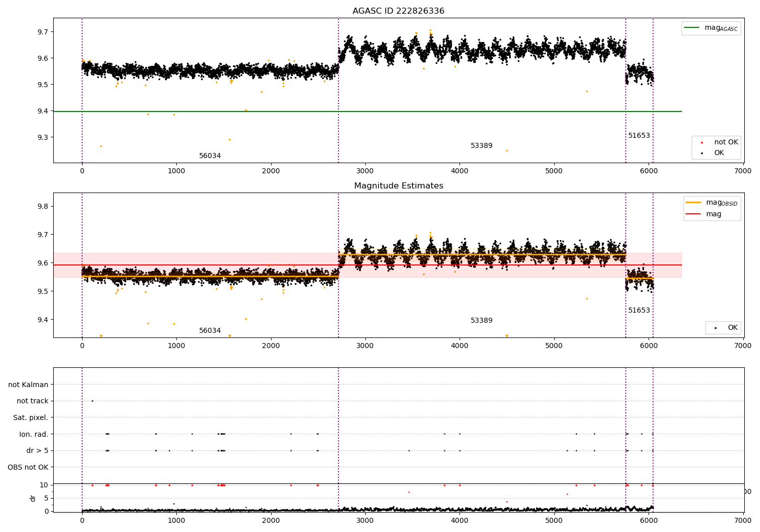Click x-tick label 2000 under Magnitude Estimates plot
Viewport: 760px width, 532px height.
[x=271, y=346]
